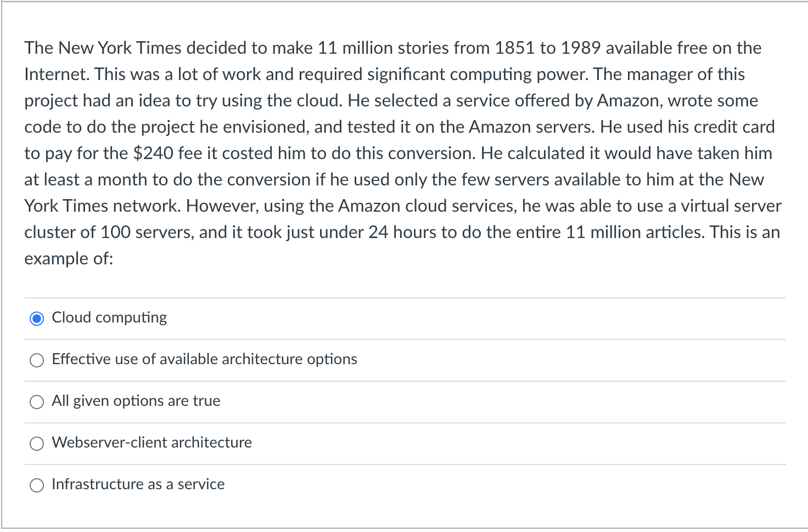Click the 'Webserver-client architecture' answer text
The image size is (808, 532).
pyautogui.click(x=151, y=443)
